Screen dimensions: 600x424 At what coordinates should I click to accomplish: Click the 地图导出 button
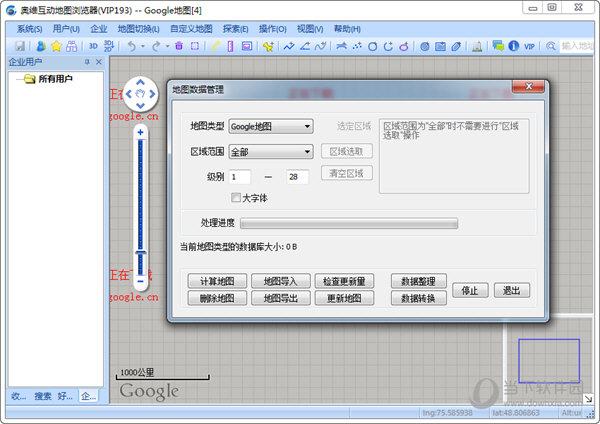(x=280, y=298)
